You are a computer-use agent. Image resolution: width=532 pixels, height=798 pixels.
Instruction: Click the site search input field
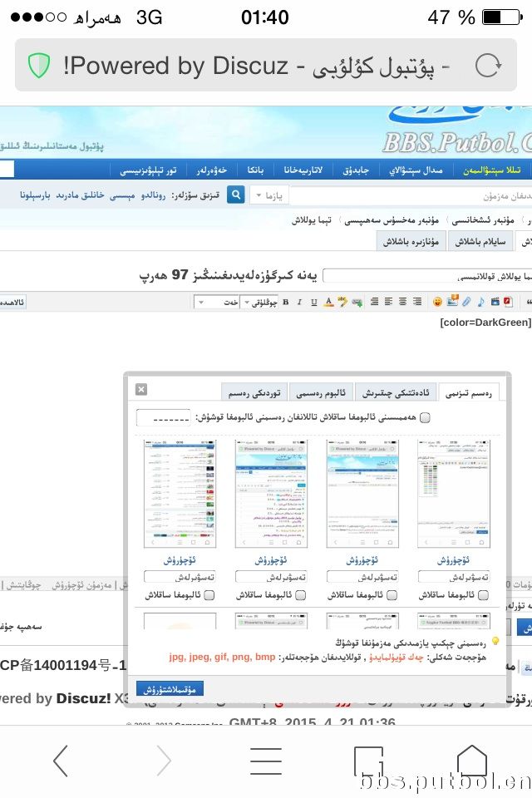pyautogui.click(x=411, y=195)
